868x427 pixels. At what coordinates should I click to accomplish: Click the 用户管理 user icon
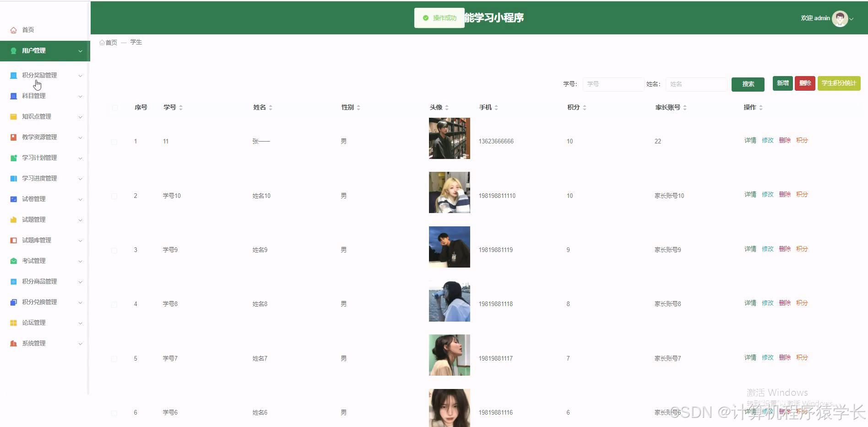coord(14,50)
